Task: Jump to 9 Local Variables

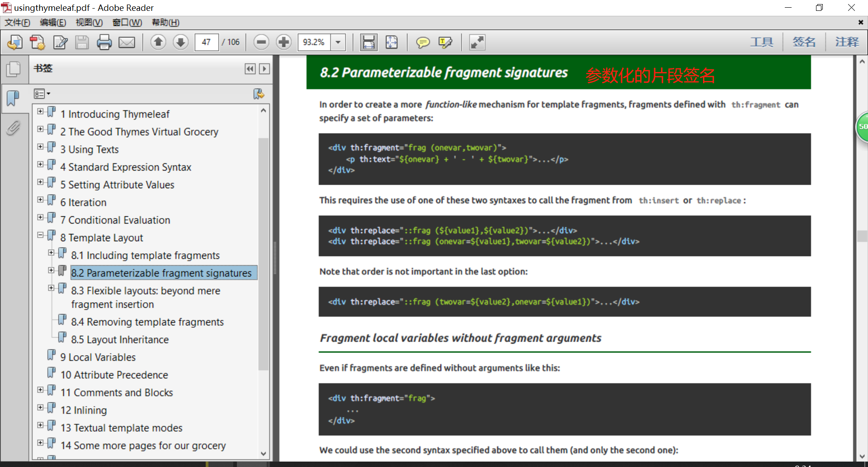Action: click(x=98, y=357)
